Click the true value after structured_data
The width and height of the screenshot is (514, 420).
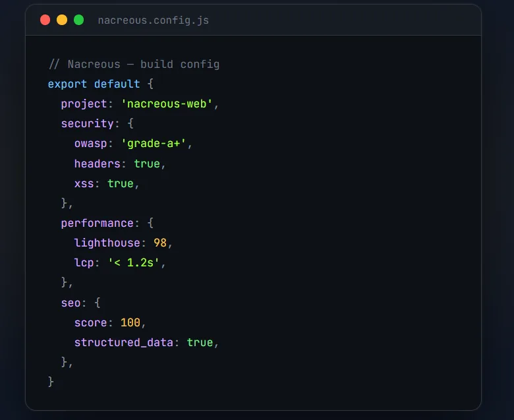click(x=200, y=343)
